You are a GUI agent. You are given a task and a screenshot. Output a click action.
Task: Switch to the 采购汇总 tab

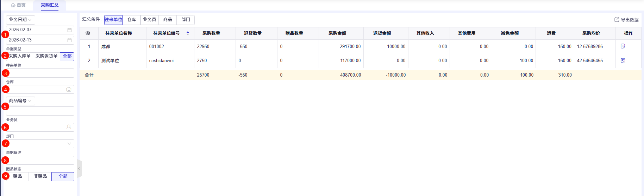pos(50,5)
